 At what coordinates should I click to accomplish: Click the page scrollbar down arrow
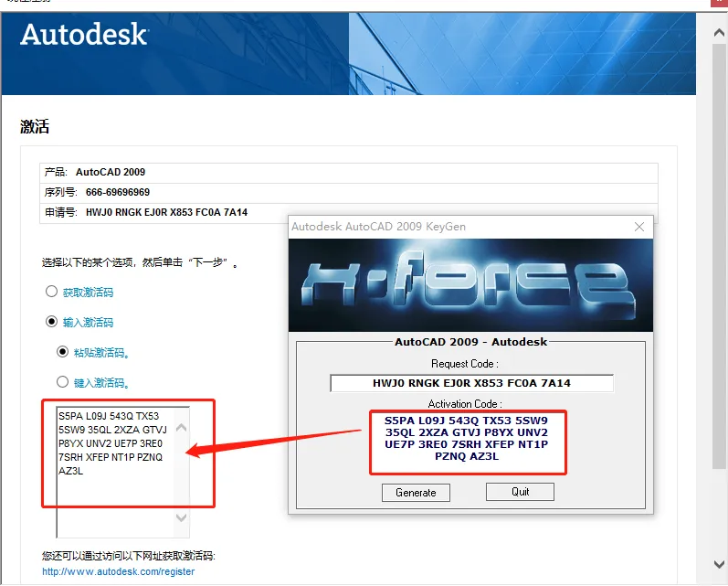(719, 564)
